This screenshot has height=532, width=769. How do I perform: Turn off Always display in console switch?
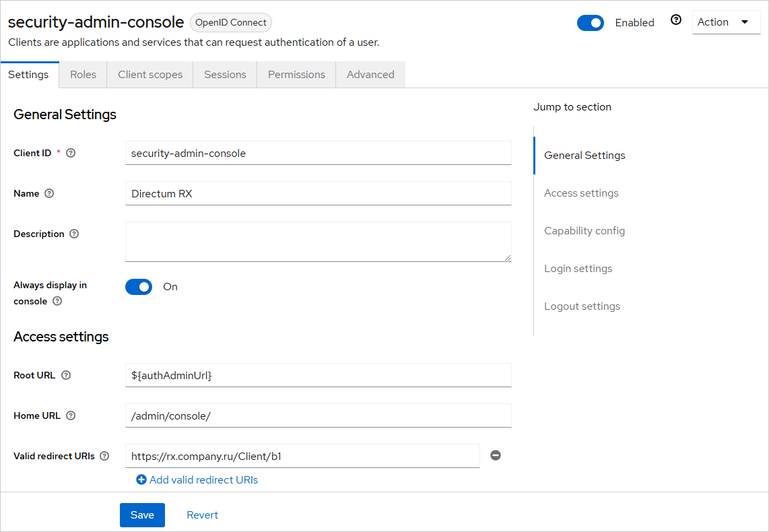[x=139, y=287]
